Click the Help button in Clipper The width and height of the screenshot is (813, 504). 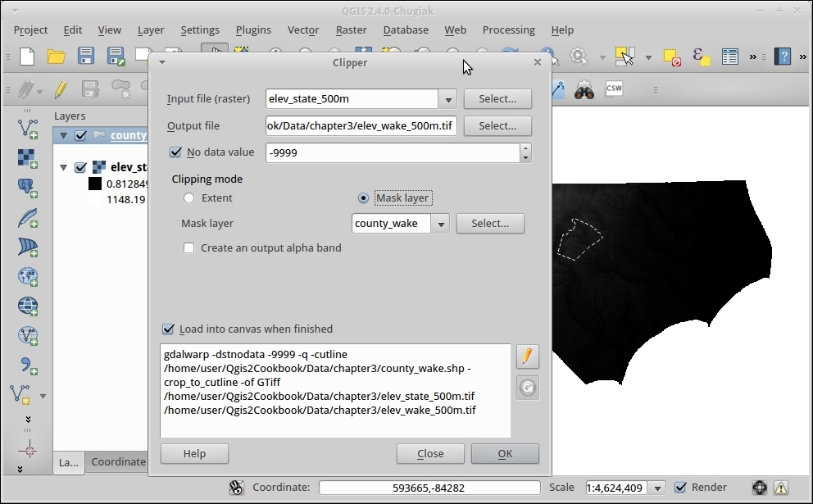tap(194, 454)
